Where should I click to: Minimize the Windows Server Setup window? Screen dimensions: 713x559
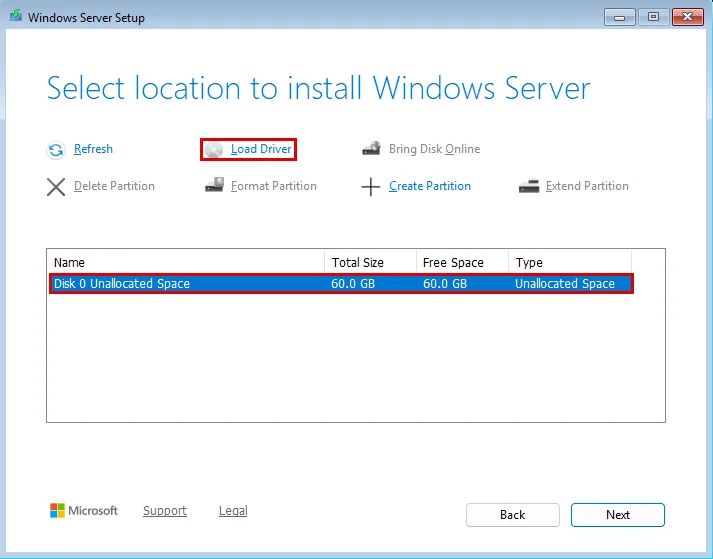pyautogui.click(x=619, y=17)
